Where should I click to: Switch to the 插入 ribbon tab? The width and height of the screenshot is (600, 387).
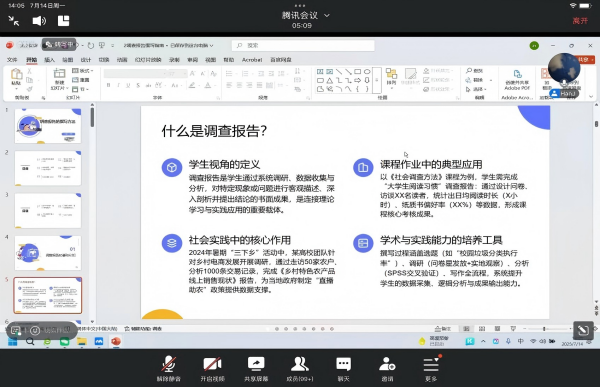[49, 60]
